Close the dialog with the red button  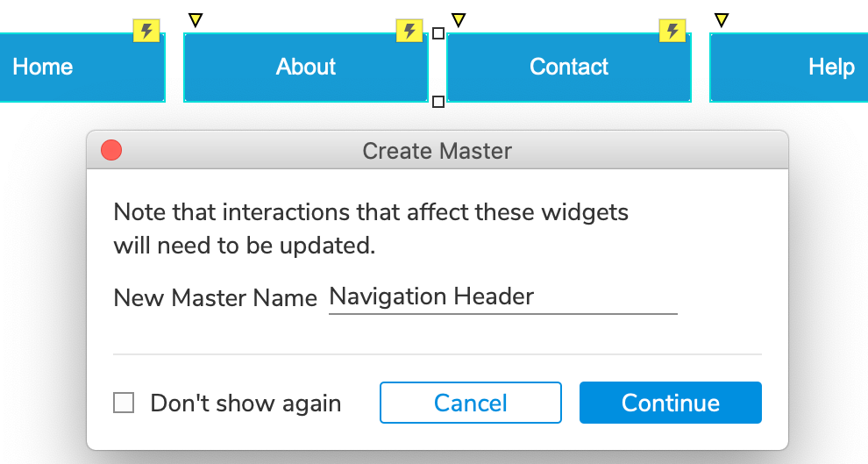coord(111,150)
